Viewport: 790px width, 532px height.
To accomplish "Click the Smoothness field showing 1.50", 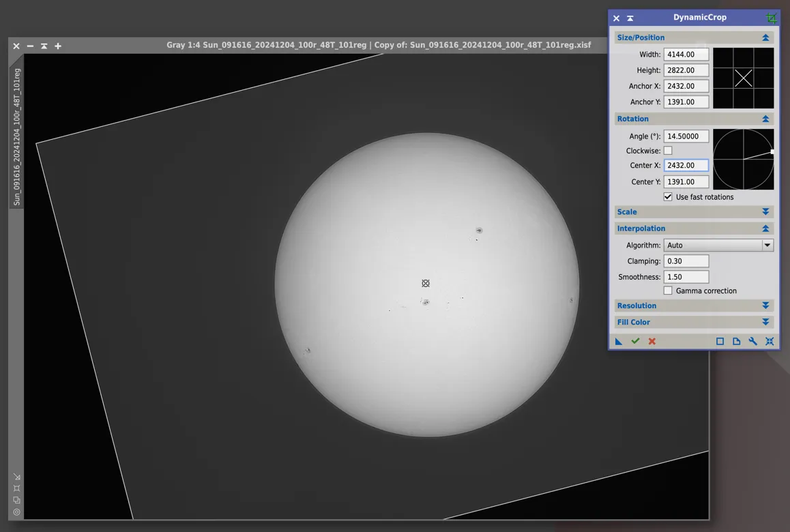I will 686,277.
